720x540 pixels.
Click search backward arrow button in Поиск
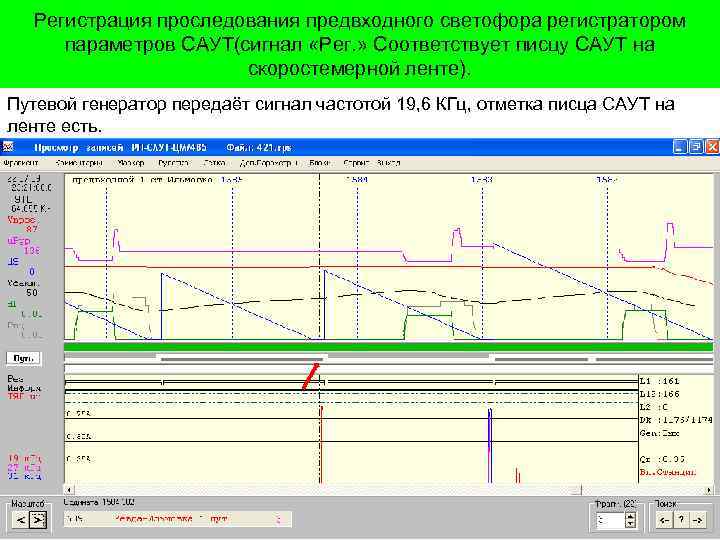(x=664, y=520)
